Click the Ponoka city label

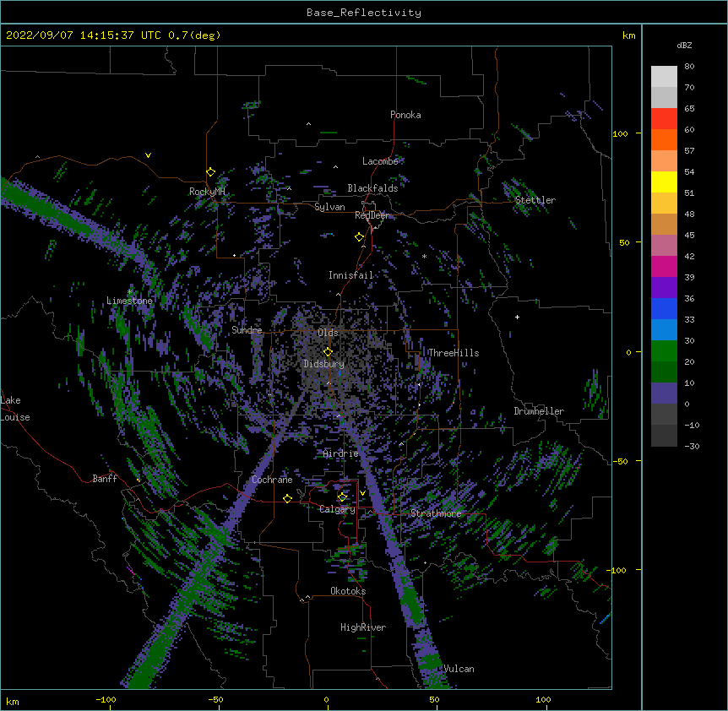pyautogui.click(x=405, y=115)
